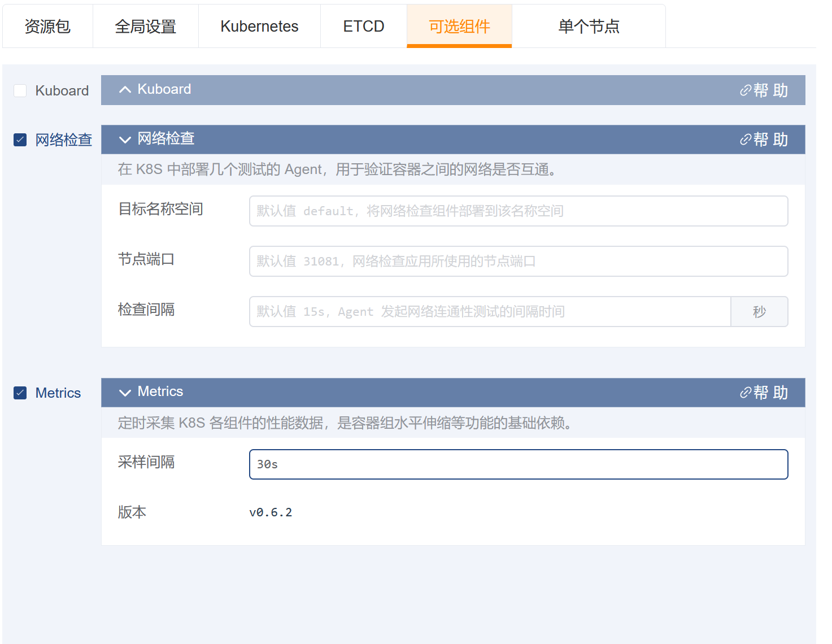Click the link icon in 网络检查 header

click(x=746, y=140)
